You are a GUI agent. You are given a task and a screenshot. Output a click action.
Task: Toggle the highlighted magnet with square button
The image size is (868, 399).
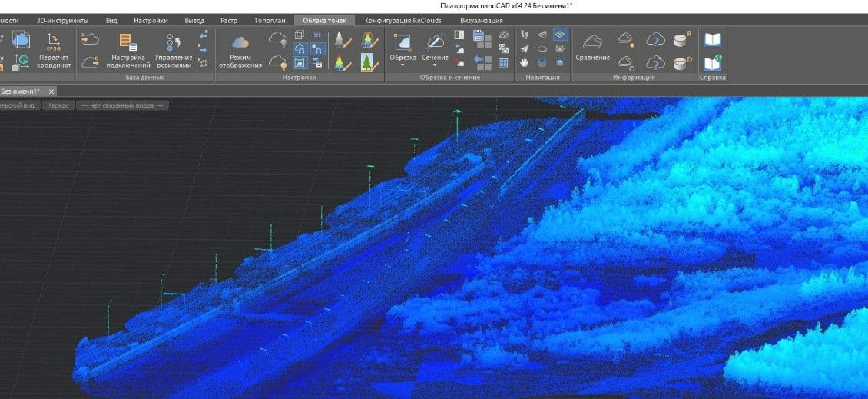point(318,48)
